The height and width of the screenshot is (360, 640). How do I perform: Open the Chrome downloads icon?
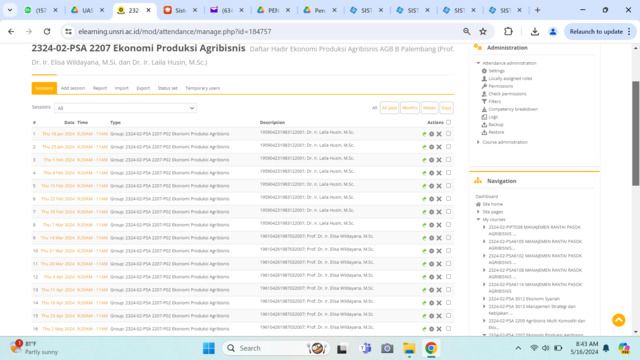click(x=535, y=31)
